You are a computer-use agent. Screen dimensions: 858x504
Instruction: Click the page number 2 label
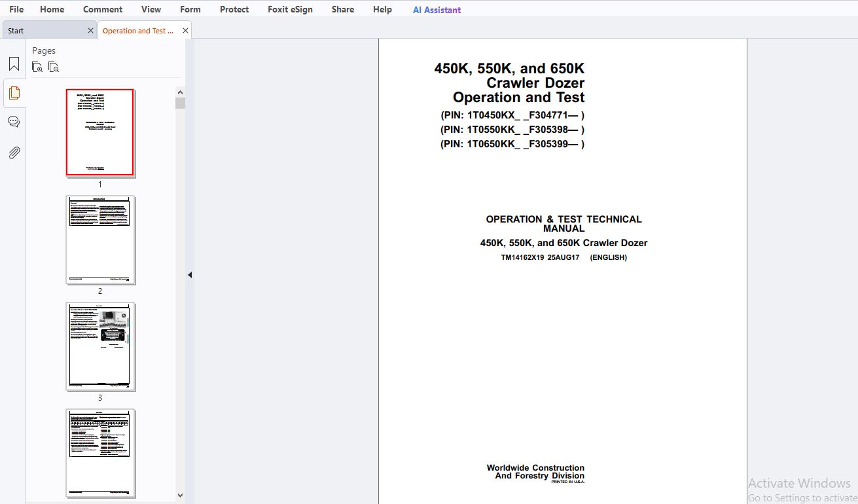pyautogui.click(x=100, y=291)
